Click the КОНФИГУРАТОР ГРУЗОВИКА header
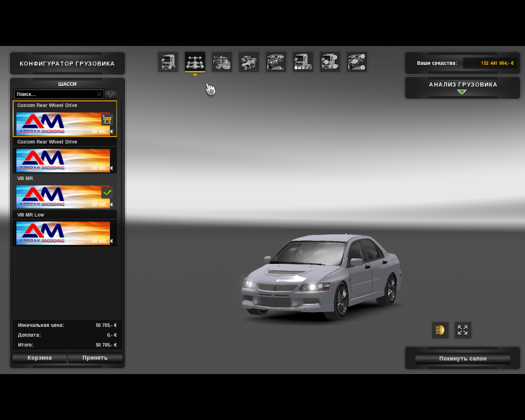The width and height of the screenshot is (525, 420). pyautogui.click(x=67, y=64)
